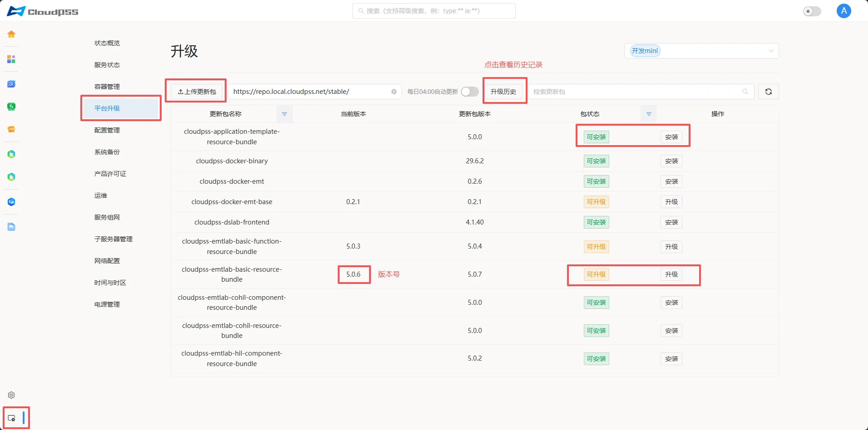Image resolution: width=868 pixels, height=430 pixels.
Task: Click the 可安装 tag for cloudpss-docker-binary
Action: [596, 161]
